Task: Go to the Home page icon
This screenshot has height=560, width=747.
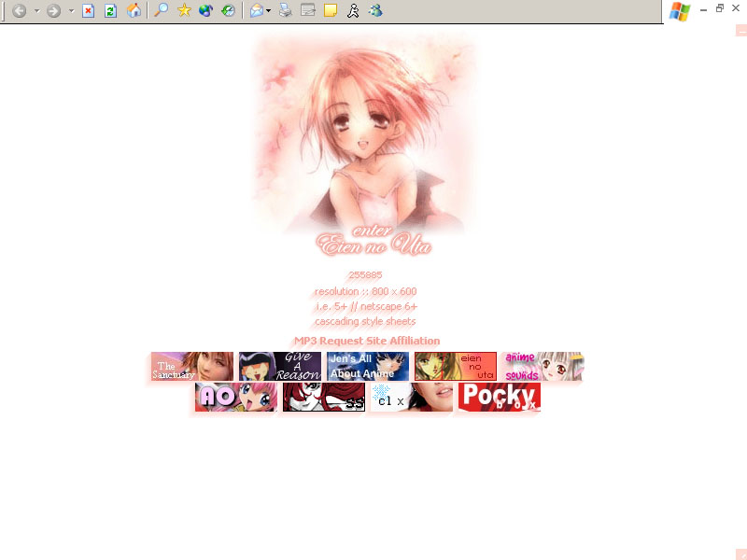Action: 134,11
